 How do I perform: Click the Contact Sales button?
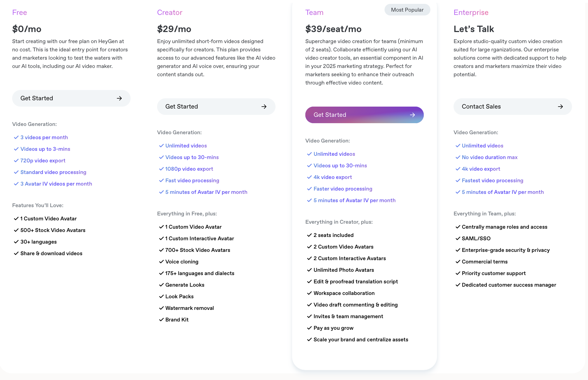tap(513, 107)
